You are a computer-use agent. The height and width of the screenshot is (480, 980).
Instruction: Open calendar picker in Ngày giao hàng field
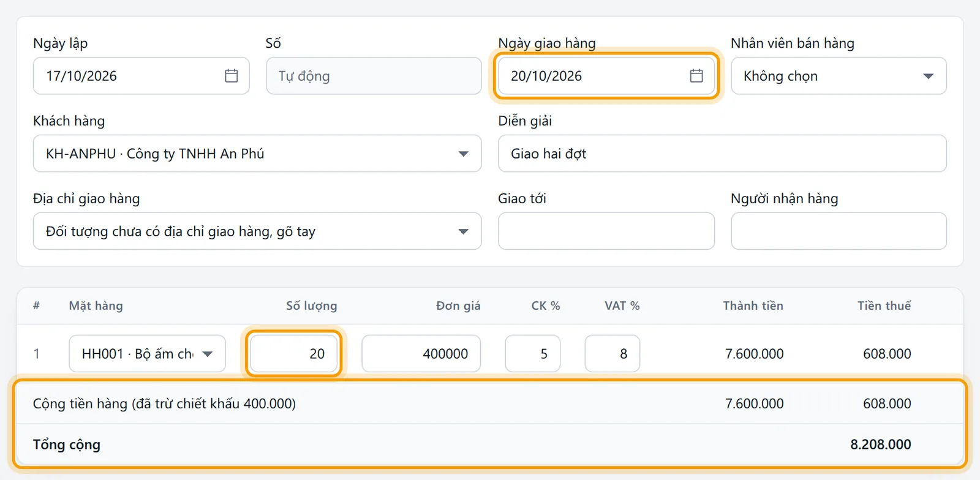click(x=696, y=76)
